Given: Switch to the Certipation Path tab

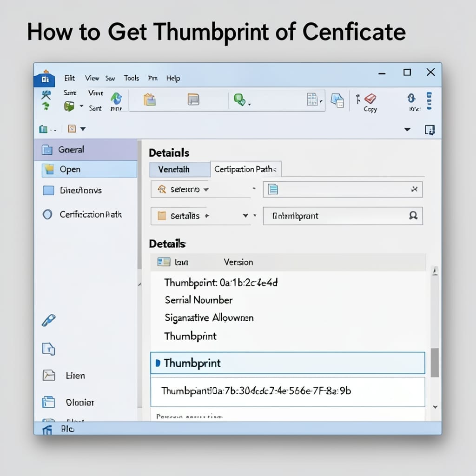Looking at the screenshot, I should 245,169.
